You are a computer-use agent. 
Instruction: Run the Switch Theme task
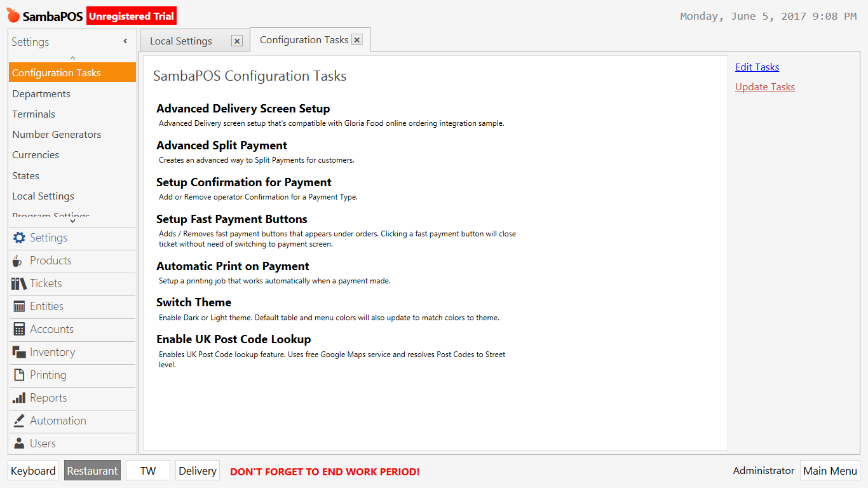point(194,302)
